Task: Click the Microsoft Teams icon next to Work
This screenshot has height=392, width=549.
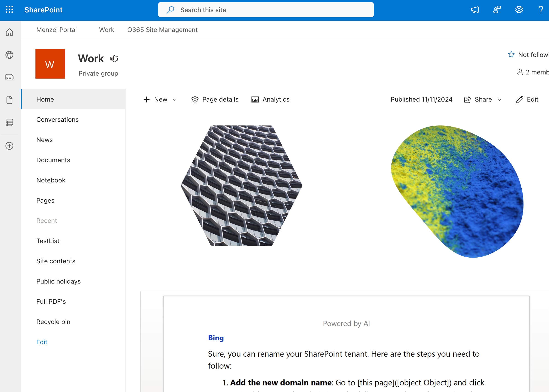Action: point(114,59)
